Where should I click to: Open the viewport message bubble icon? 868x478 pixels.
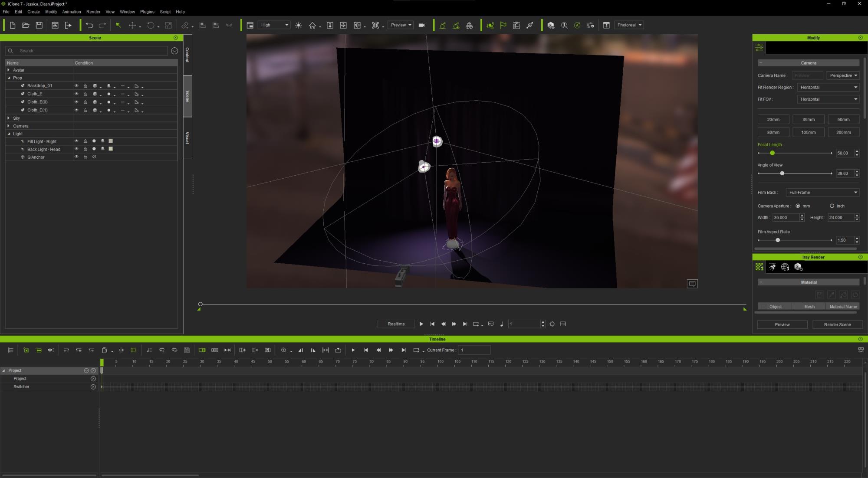(x=692, y=284)
